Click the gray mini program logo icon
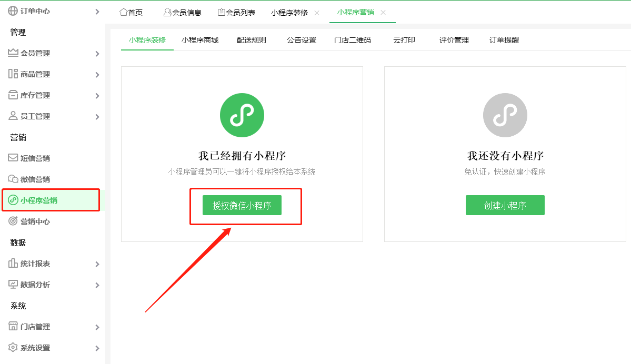This screenshot has width=631, height=364. [505, 115]
